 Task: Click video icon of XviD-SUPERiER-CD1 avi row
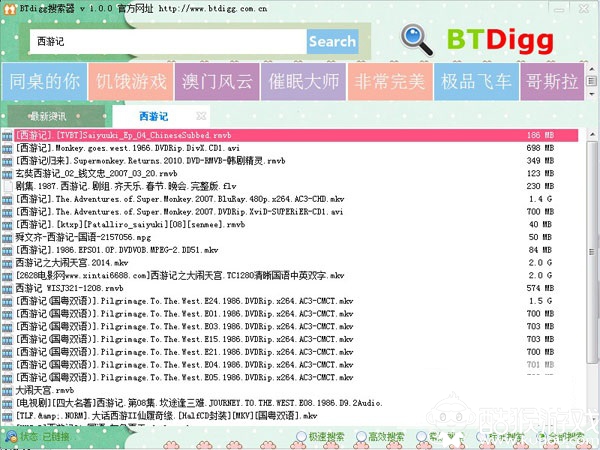coord(7,212)
